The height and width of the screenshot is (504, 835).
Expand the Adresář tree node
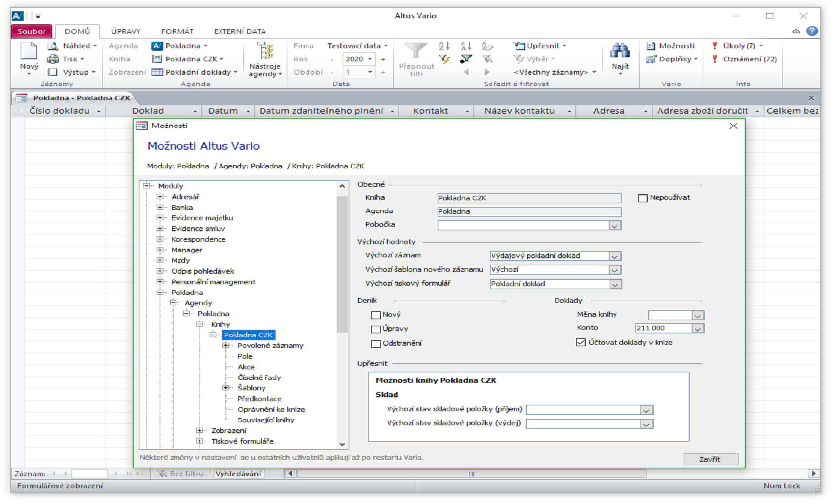(160, 197)
